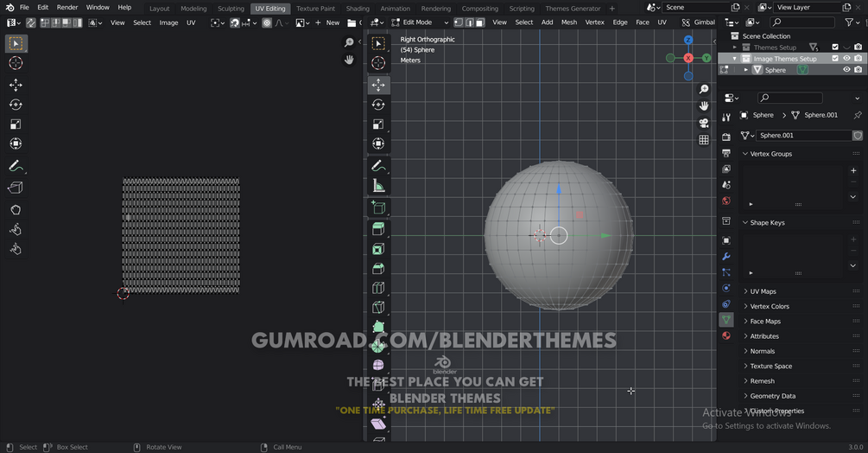Click the Y axis on navigation gizmo

point(706,58)
